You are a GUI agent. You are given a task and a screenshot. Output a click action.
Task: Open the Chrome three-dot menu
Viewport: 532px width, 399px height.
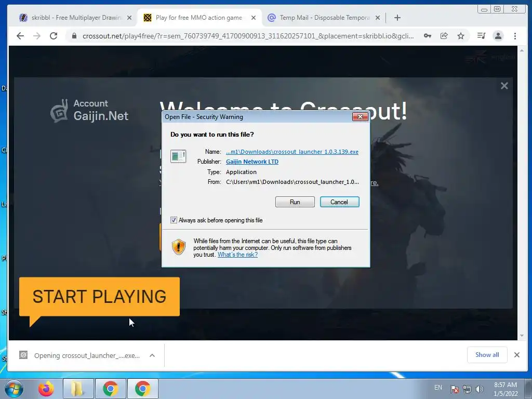(515, 36)
